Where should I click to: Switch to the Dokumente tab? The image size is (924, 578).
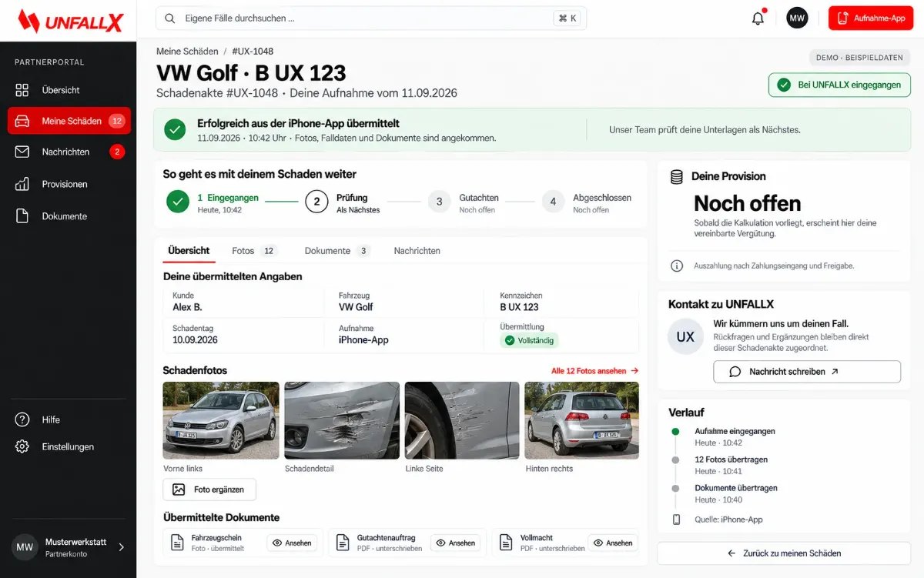[x=337, y=251]
